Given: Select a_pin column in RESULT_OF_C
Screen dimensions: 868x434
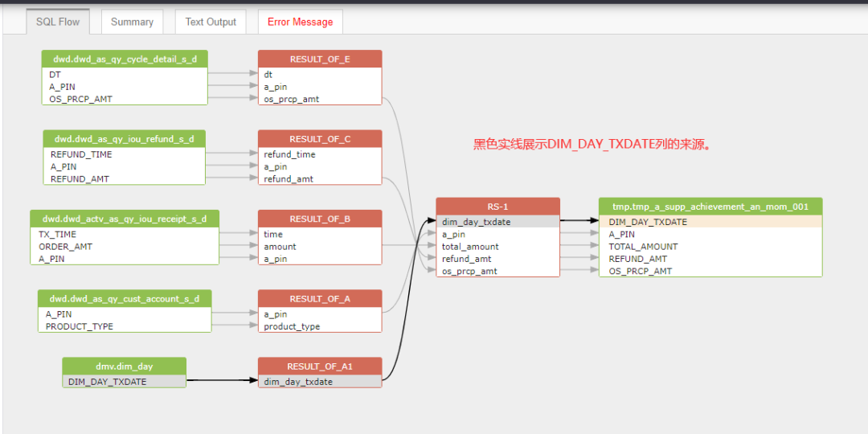Looking at the screenshot, I should 320,166.
